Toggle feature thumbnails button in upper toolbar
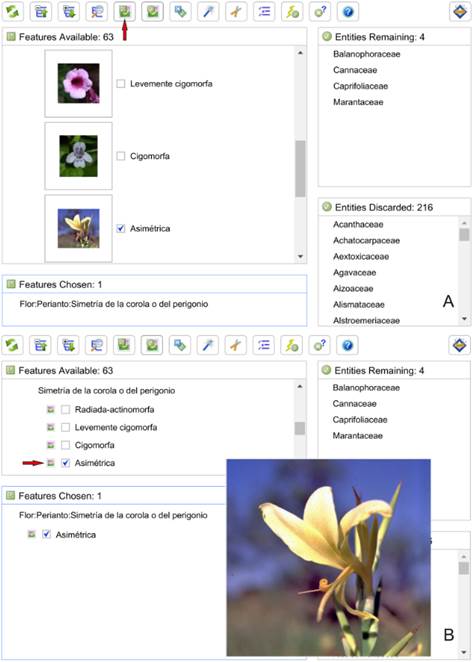The height and width of the screenshot is (662, 473). click(x=125, y=11)
